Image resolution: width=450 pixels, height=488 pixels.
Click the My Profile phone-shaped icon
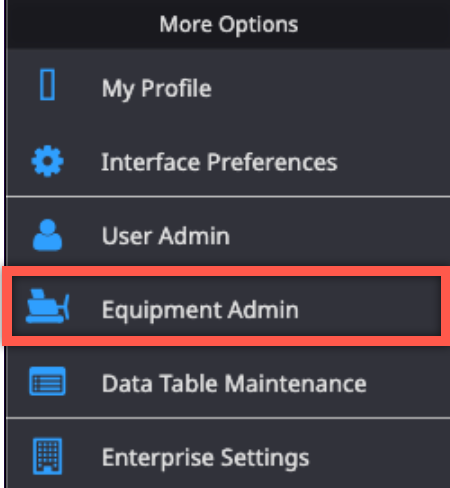(47, 85)
